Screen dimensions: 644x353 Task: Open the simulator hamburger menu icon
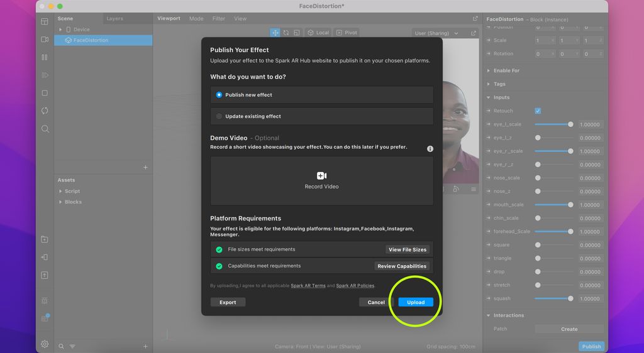click(x=474, y=190)
